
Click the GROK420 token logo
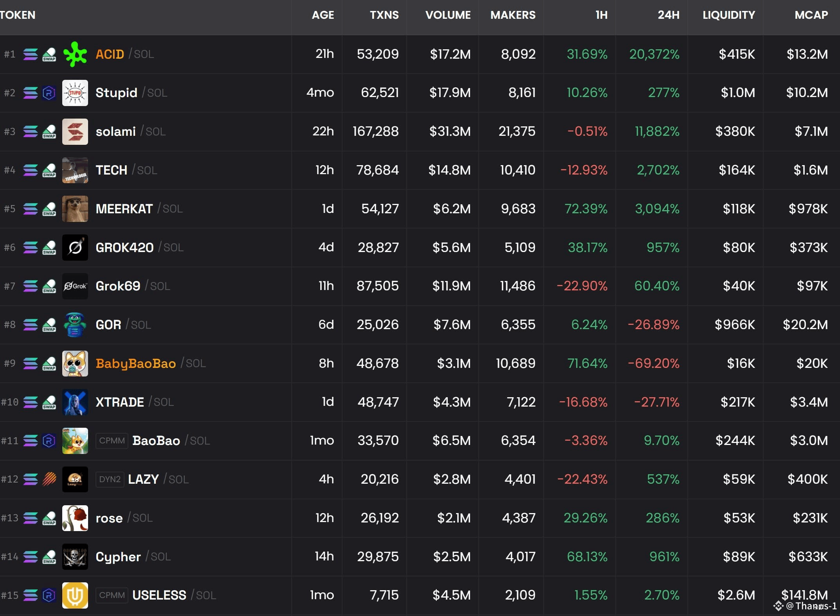75,247
